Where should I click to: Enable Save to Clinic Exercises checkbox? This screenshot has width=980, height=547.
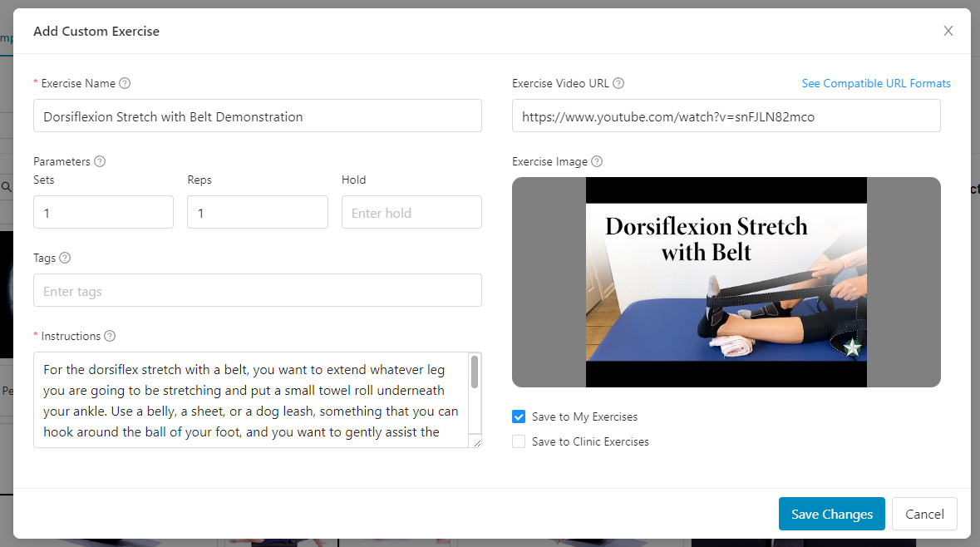(x=519, y=441)
